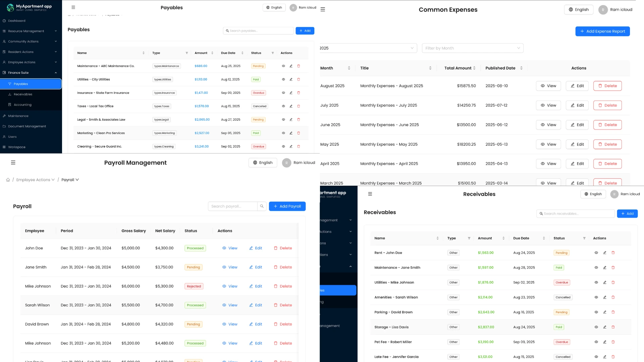Open hamburger menu in Payroll Management window
Image resolution: width=644 pixels, height=362 pixels.
click(x=13, y=163)
